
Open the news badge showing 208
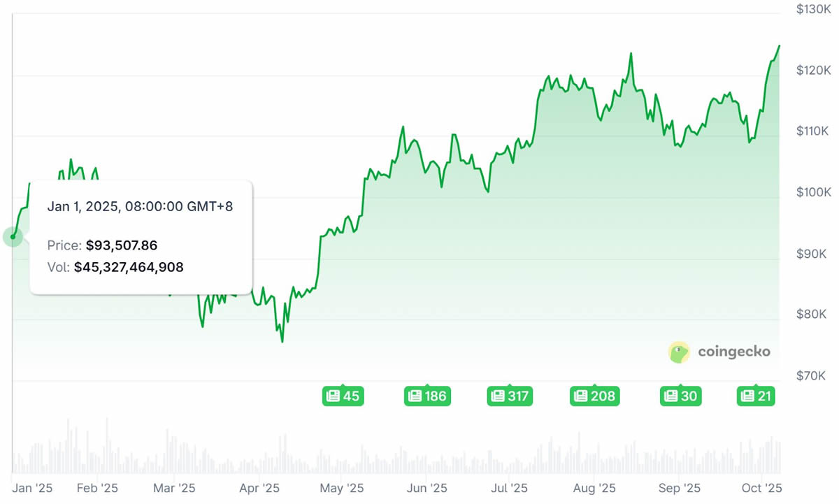point(594,396)
